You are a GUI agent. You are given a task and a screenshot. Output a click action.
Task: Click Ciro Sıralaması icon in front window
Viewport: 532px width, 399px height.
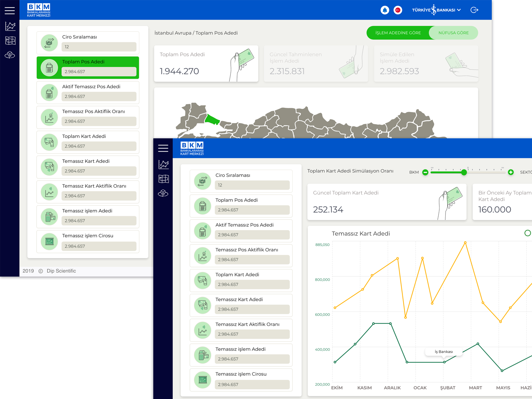coord(202,181)
